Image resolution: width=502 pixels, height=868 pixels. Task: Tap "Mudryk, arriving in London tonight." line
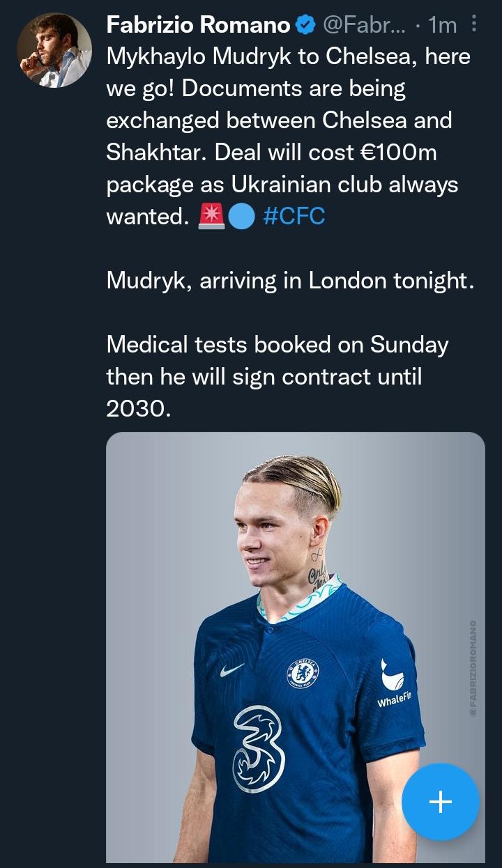coord(290,280)
